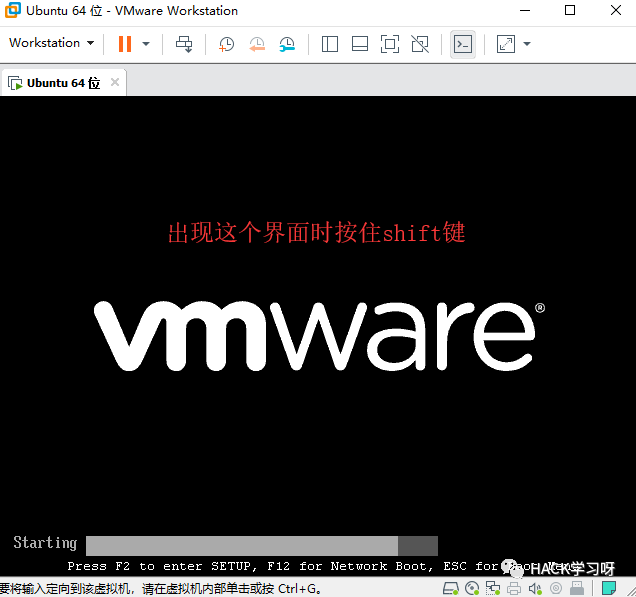Click the printer status icon
This screenshot has height=597, width=636.
(514, 588)
